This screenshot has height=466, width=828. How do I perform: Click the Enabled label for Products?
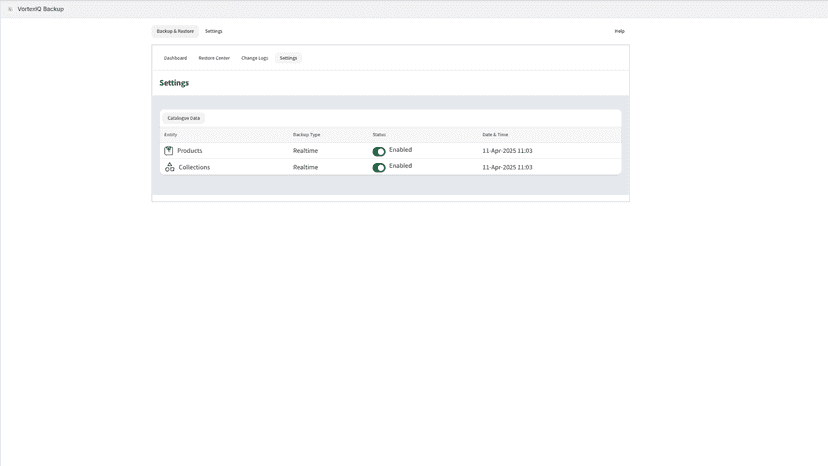click(400, 150)
